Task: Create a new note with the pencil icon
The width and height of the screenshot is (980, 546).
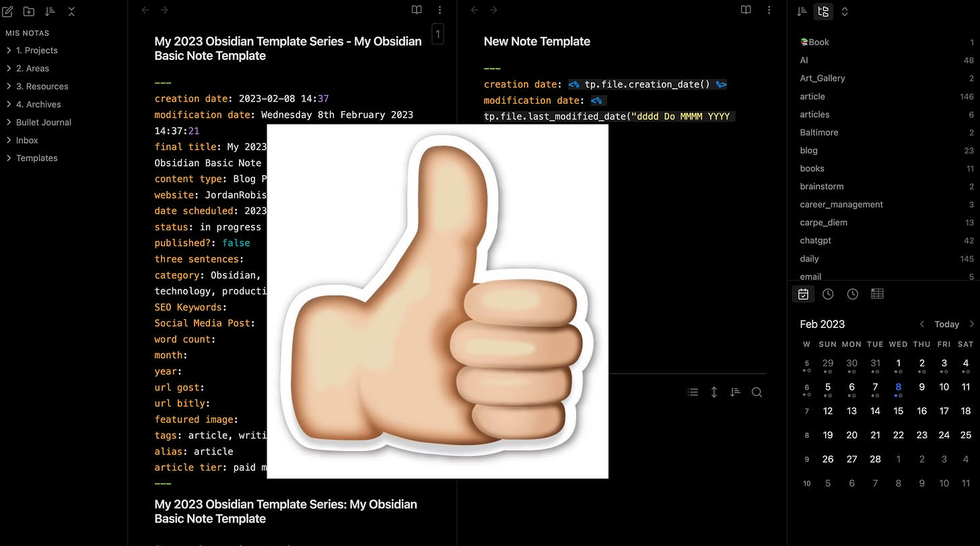Action: (8, 11)
